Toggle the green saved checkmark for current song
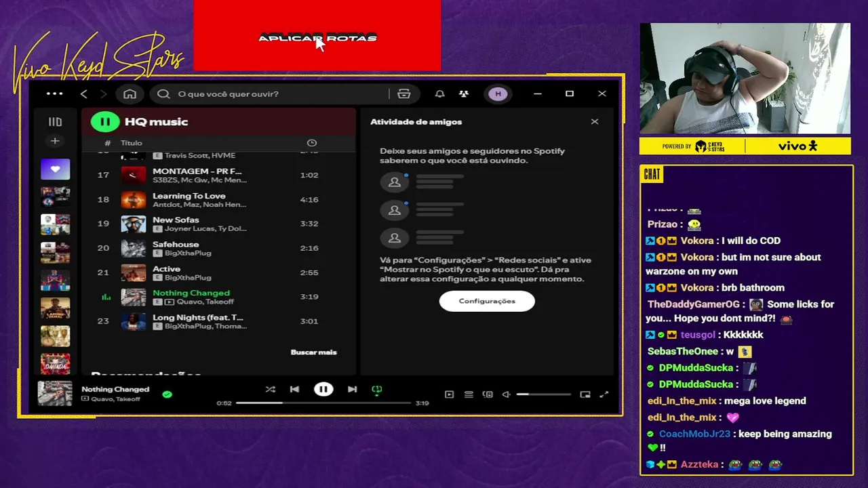 (167, 394)
